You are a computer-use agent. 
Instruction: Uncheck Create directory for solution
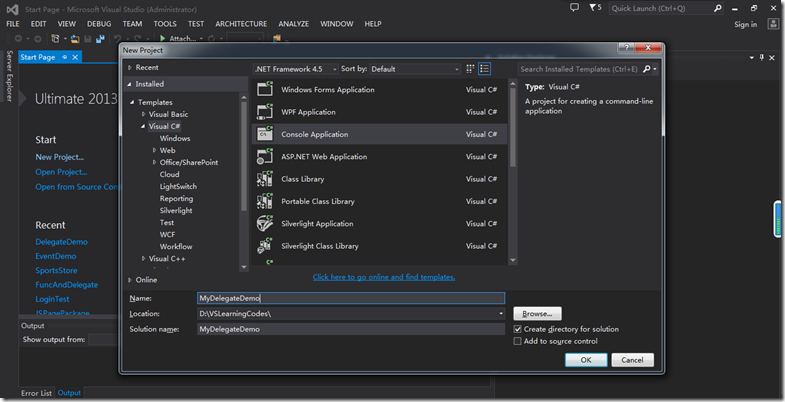(518, 329)
